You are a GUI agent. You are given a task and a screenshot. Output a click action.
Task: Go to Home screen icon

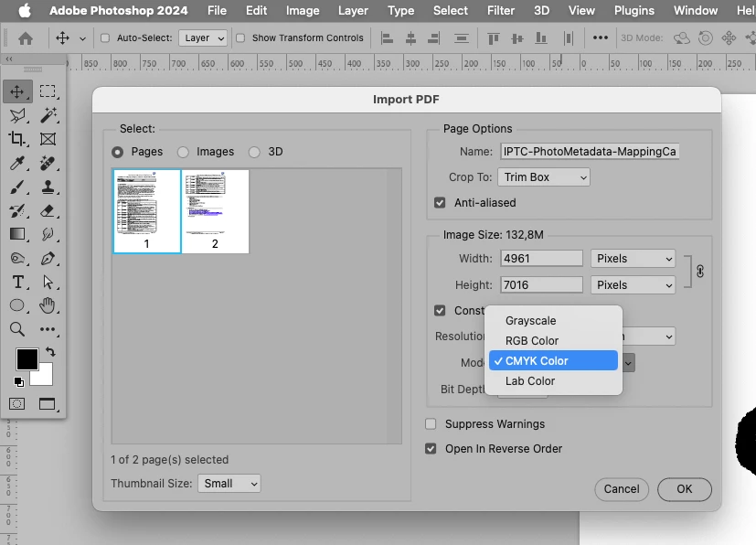(26, 37)
